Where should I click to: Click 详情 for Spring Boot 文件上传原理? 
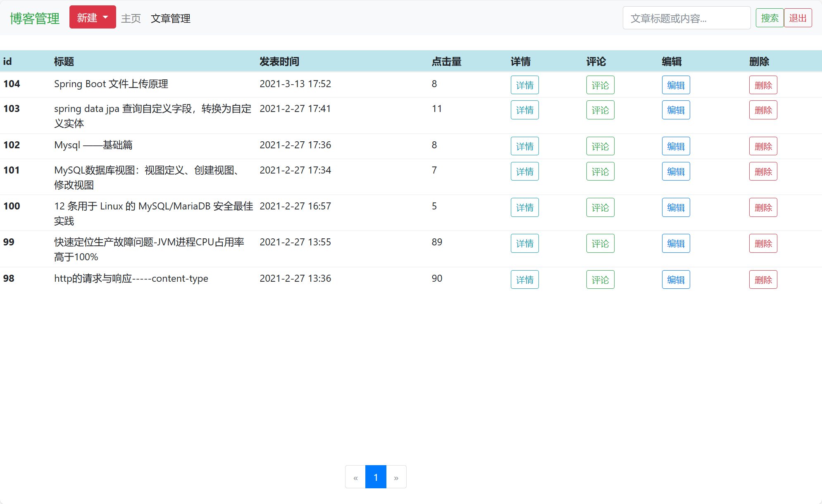524,85
